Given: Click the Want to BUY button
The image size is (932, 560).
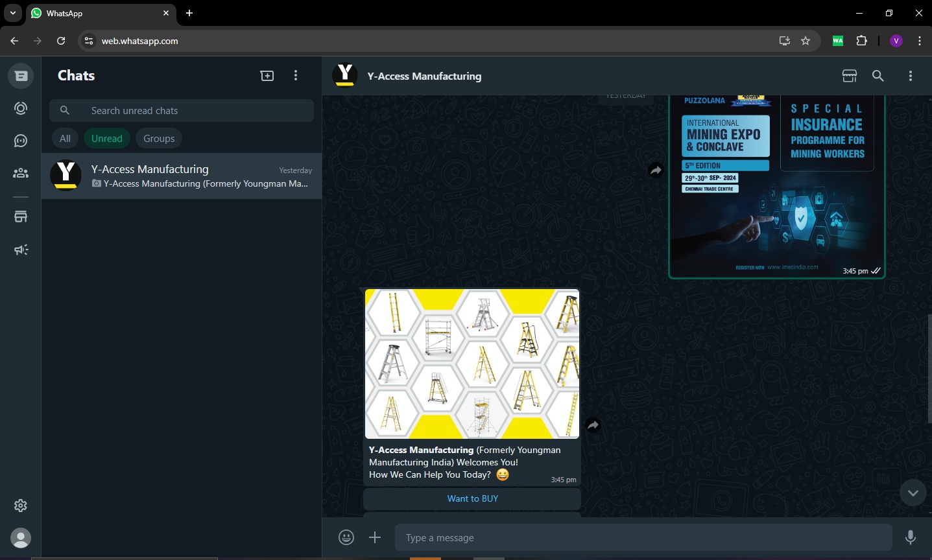Looking at the screenshot, I should coord(472,498).
